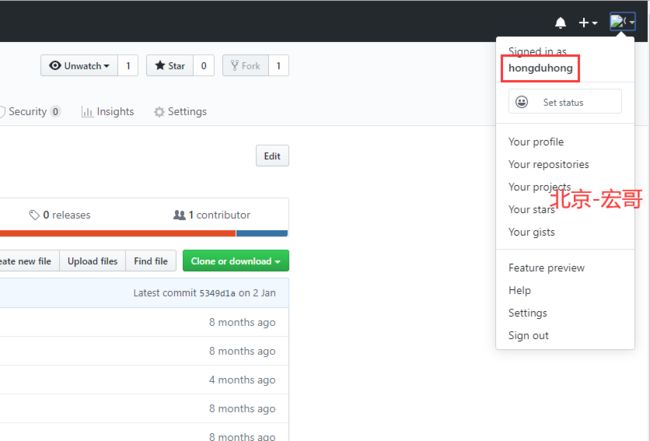Image resolution: width=650 pixels, height=441 pixels.
Task: Click the blue language bar segment
Action: [x=262, y=233]
